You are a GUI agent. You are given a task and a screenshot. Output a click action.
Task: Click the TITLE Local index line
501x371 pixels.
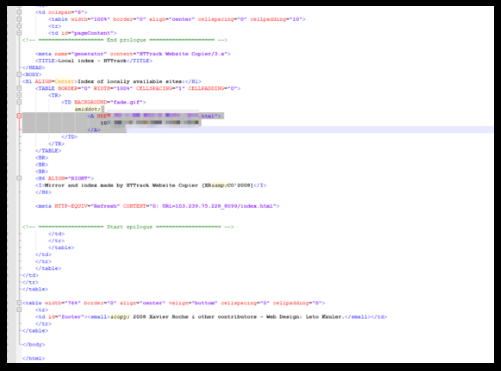[x=94, y=61]
